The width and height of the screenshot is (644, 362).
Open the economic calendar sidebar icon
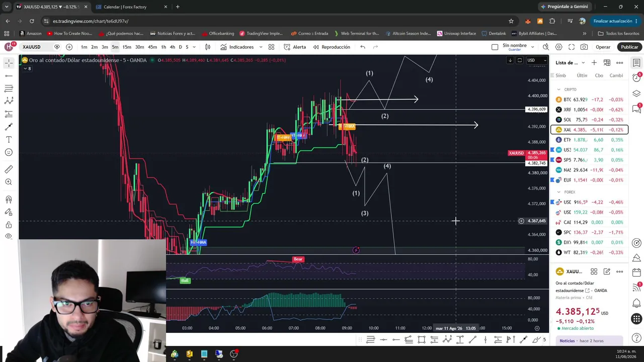click(x=636, y=272)
